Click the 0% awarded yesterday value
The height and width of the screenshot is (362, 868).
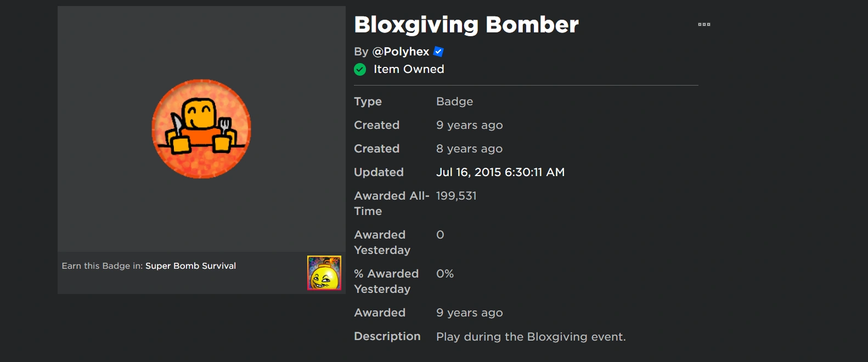pos(445,274)
